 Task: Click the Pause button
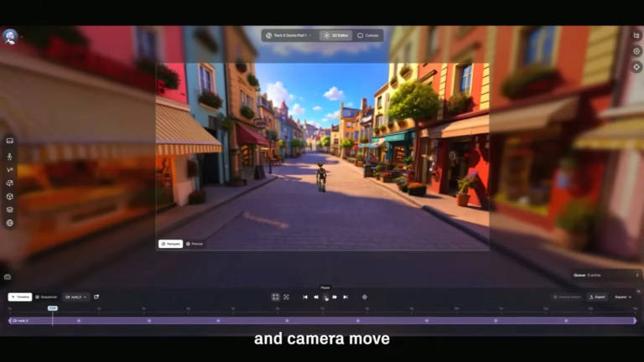[325, 297]
